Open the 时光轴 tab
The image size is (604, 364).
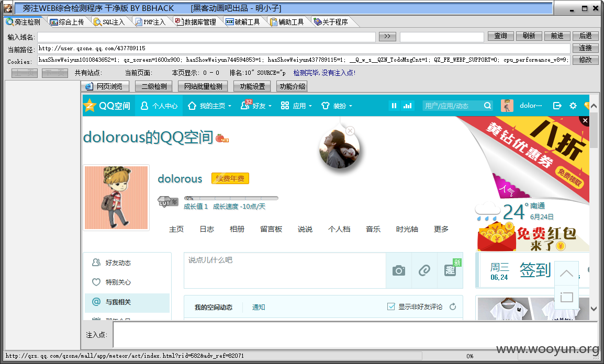(407, 229)
